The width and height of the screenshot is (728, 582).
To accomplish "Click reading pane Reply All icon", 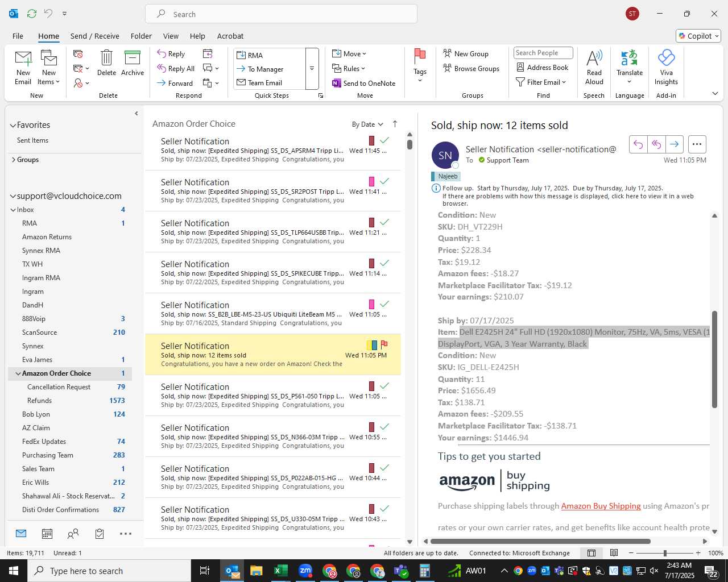I will coord(656,144).
